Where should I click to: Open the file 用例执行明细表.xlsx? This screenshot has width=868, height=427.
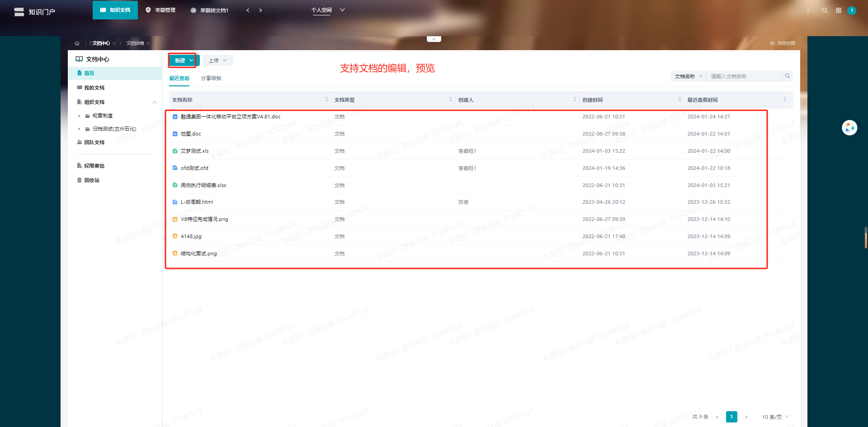[x=203, y=185]
